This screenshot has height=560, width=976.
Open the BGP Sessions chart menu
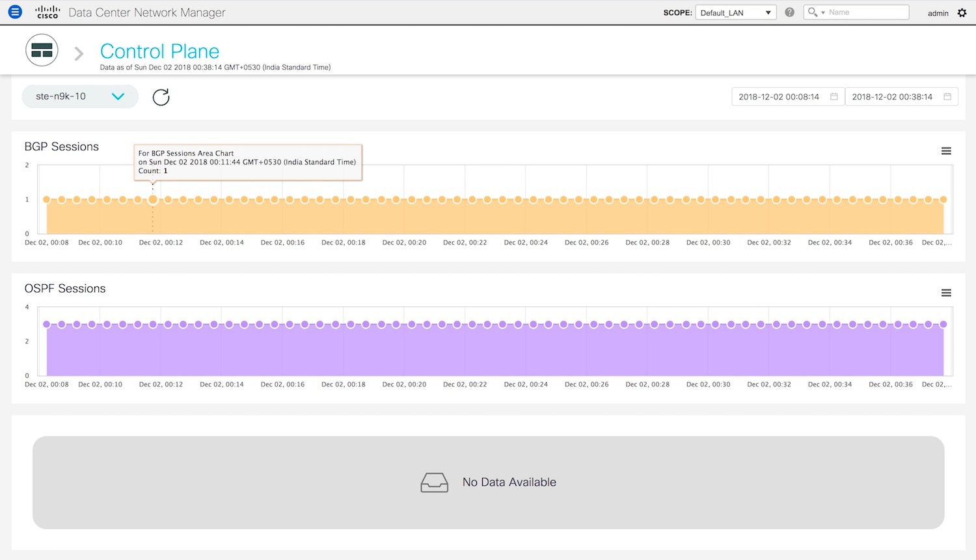(946, 151)
